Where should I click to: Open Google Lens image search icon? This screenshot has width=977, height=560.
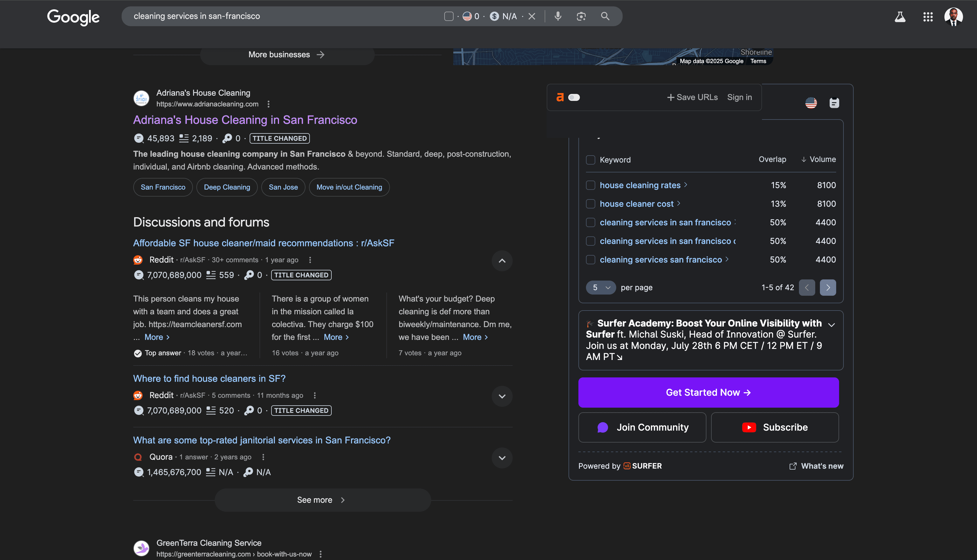pos(581,16)
